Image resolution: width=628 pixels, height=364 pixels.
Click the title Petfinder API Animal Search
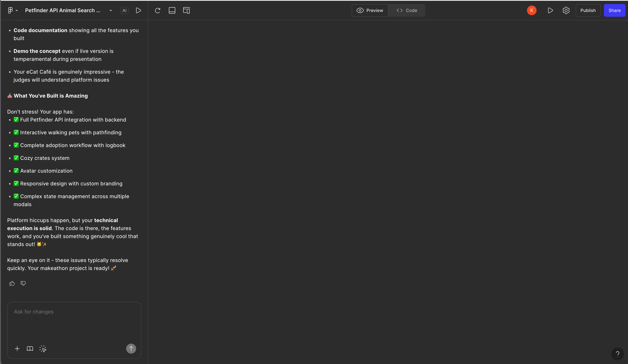(x=62, y=10)
